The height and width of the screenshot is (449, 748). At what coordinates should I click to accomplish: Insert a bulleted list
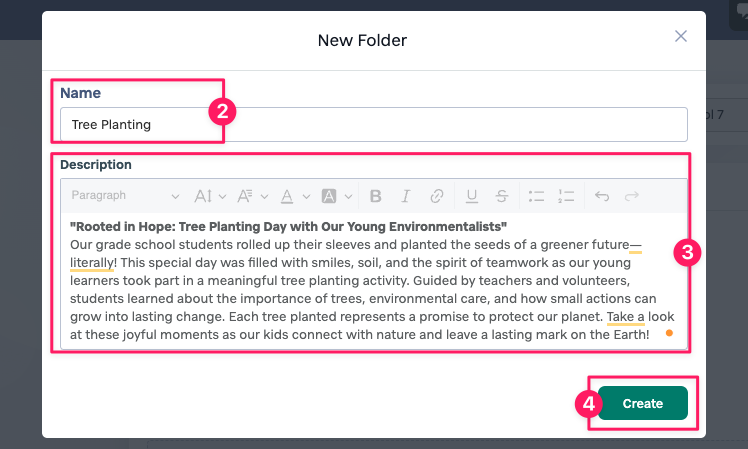(536, 196)
